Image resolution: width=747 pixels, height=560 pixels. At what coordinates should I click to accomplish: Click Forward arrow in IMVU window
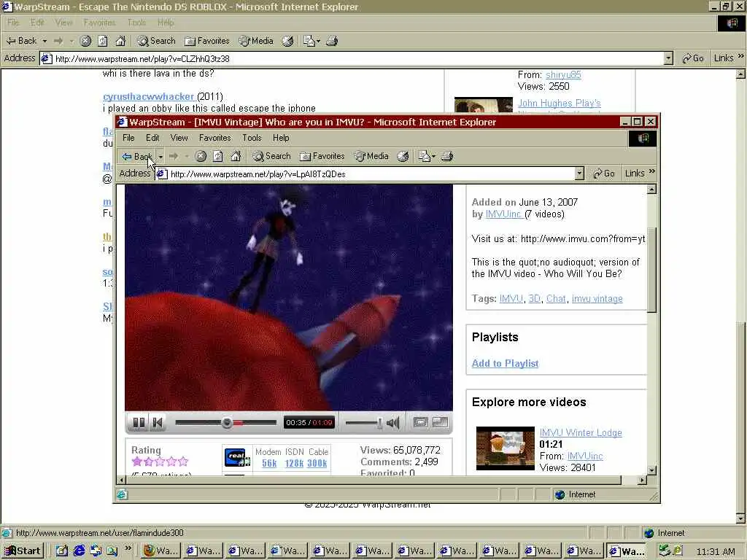pos(174,156)
